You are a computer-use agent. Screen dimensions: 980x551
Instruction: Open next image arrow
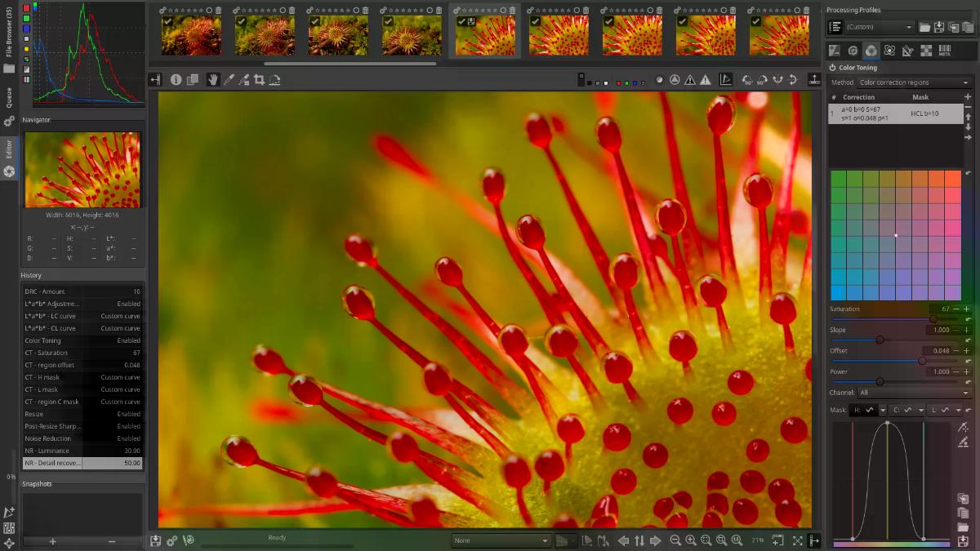(655, 540)
